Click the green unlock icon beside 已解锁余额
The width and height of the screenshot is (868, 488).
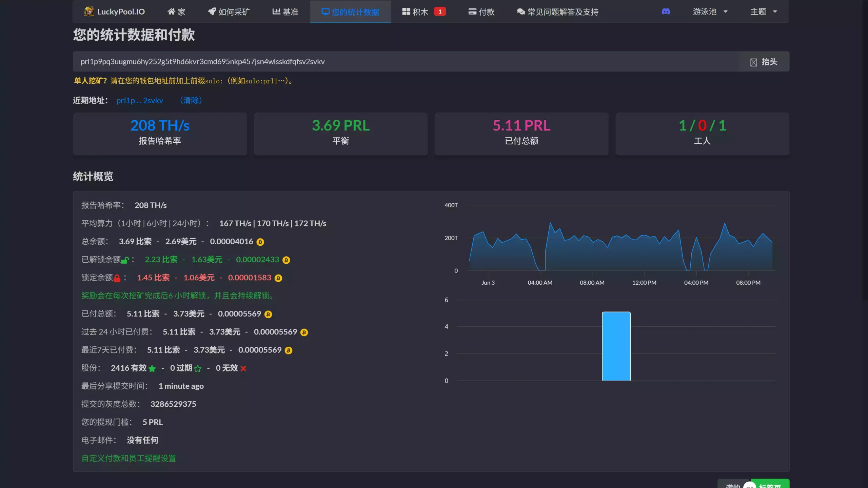[125, 260]
